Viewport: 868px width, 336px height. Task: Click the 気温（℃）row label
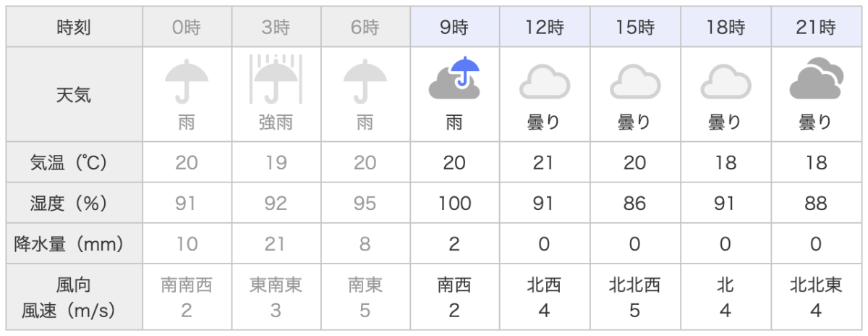pyautogui.click(x=75, y=163)
